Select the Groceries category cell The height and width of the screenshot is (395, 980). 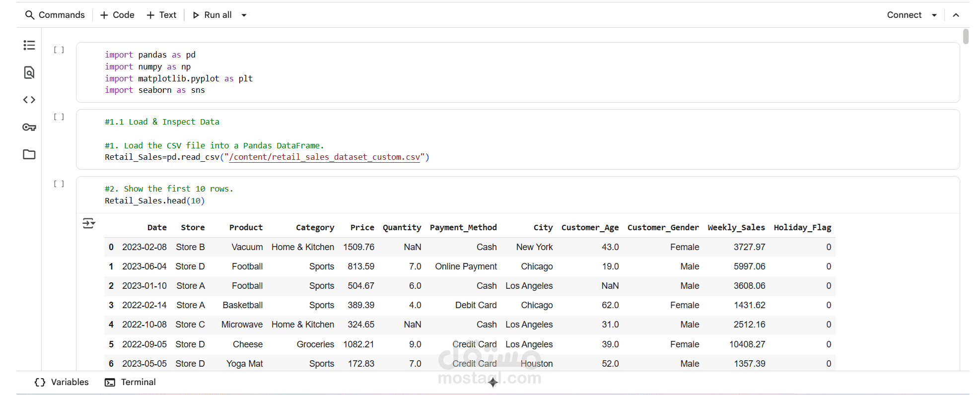click(x=315, y=344)
